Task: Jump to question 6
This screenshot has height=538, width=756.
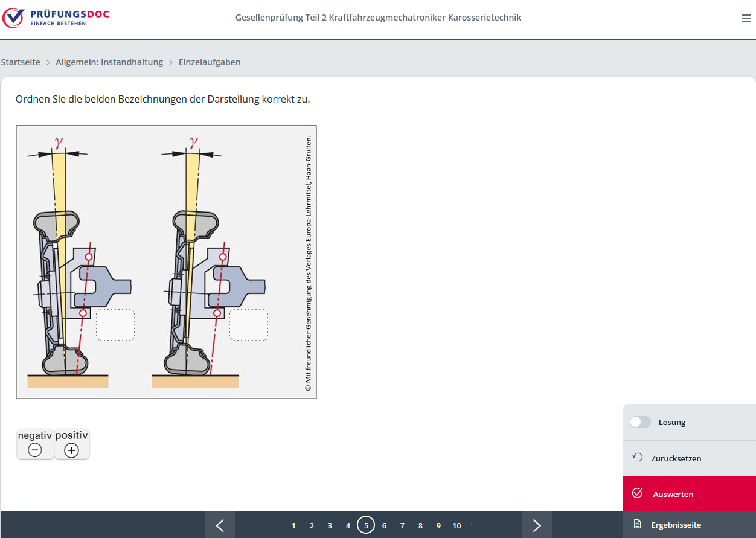Action: [384, 525]
